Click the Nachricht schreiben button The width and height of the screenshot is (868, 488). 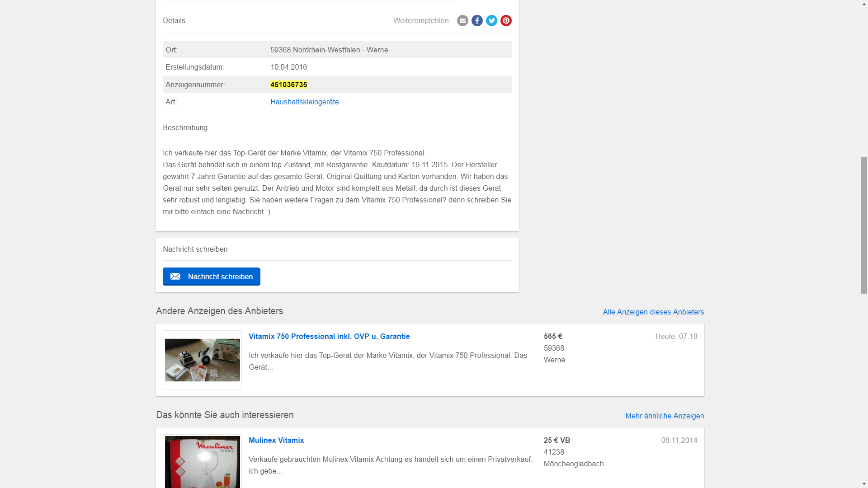(212, 277)
